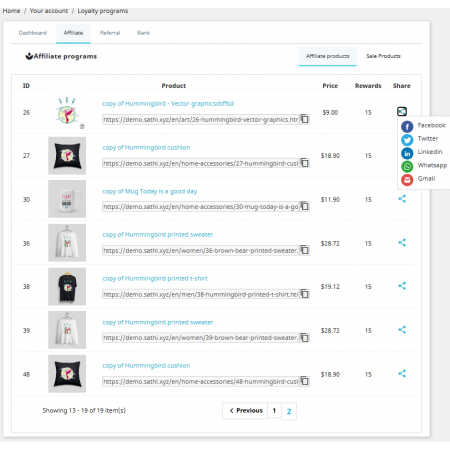
Task: Click the product 27 cushion thumbnail
Action: point(67,155)
